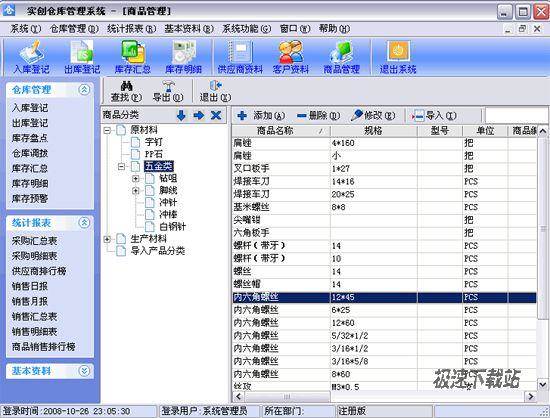The width and height of the screenshot is (550, 418).
Task: Expand the 生产材料 tree node
Action: pyautogui.click(x=107, y=239)
